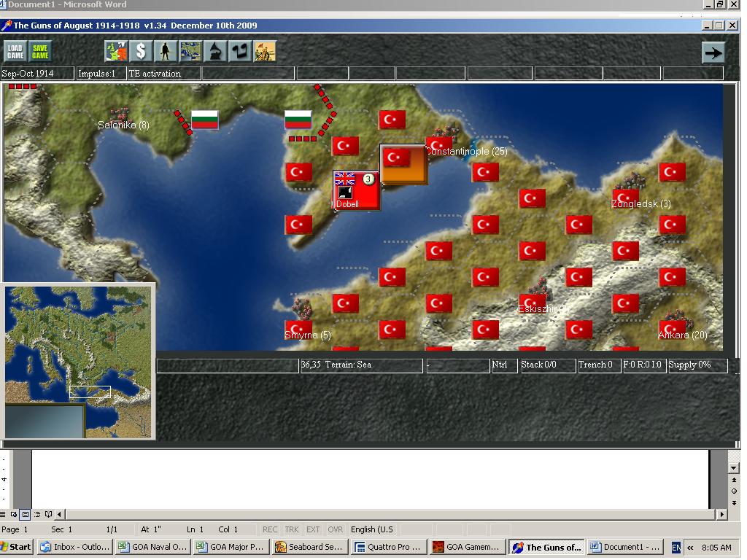747x560 pixels.
Task: Click the Turkish flag on Eskiszhir
Action: (x=532, y=303)
